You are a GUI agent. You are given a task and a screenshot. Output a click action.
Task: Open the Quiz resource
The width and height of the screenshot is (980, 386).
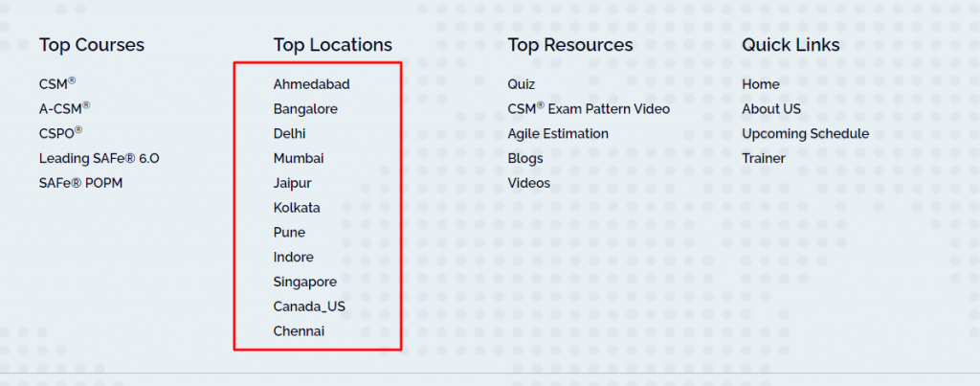click(x=522, y=84)
